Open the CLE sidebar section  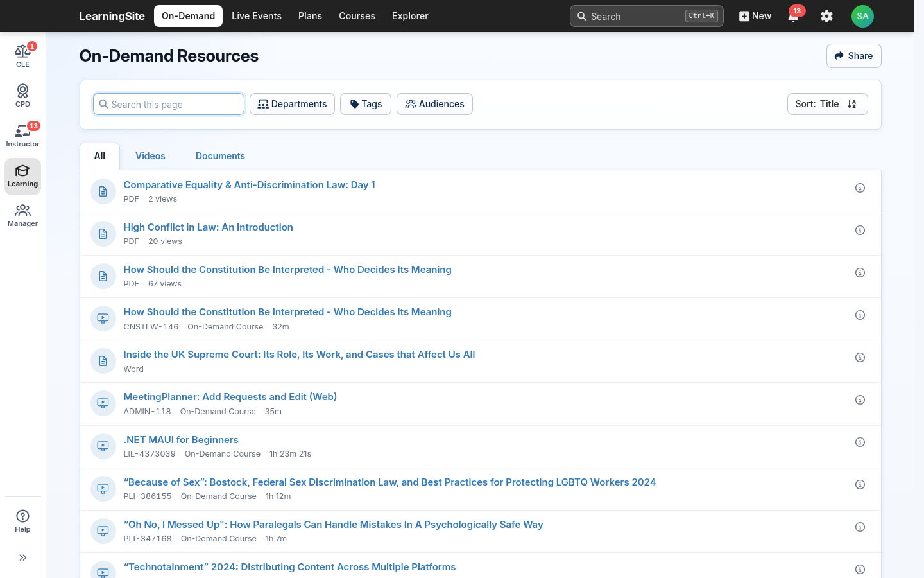[x=22, y=56]
